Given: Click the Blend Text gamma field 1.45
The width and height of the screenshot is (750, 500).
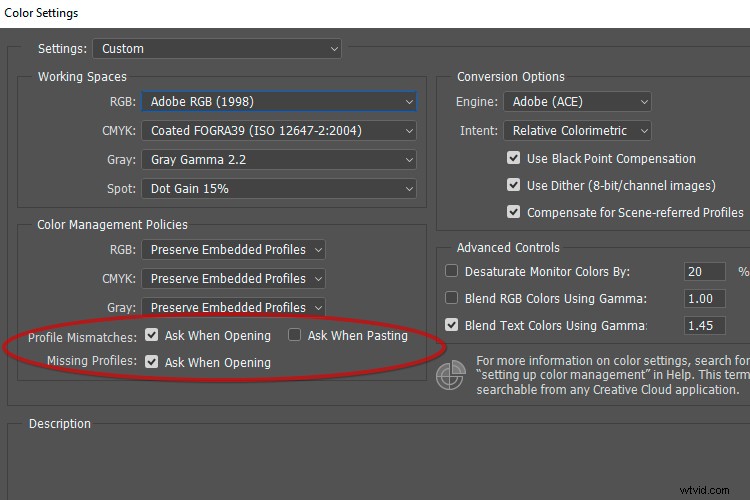Looking at the screenshot, I should click(x=705, y=325).
